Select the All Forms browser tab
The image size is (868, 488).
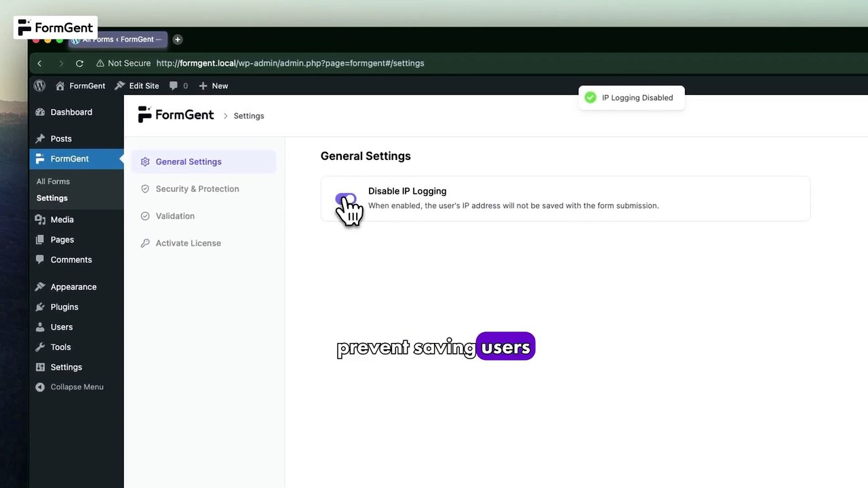[x=117, y=39]
